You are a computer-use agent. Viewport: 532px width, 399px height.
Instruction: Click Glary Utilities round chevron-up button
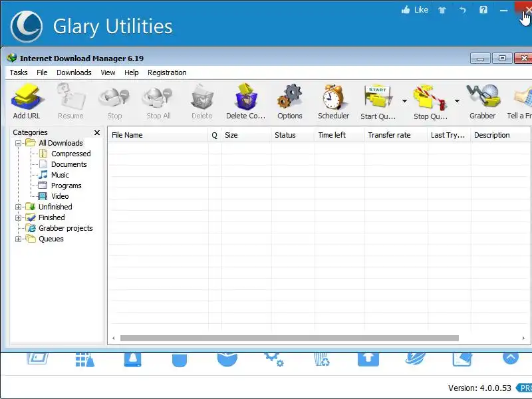point(511,358)
